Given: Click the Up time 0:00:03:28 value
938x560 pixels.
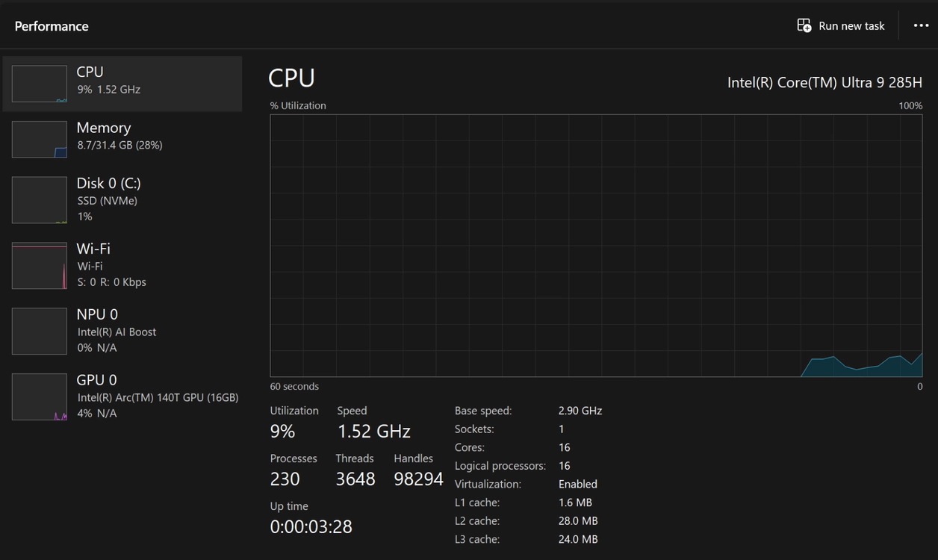Looking at the screenshot, I should click(x=311, y=526).
